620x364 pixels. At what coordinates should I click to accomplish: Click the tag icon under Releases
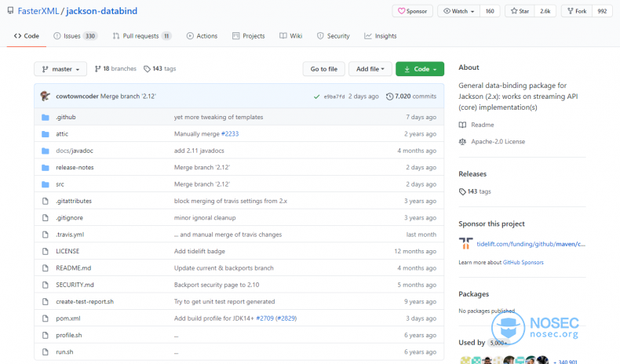462,191
